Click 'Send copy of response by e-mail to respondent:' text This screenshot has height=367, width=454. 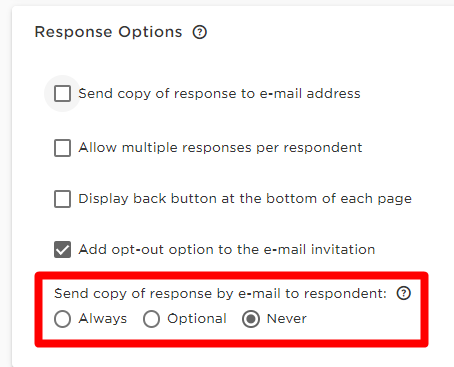tap(220, 294)
